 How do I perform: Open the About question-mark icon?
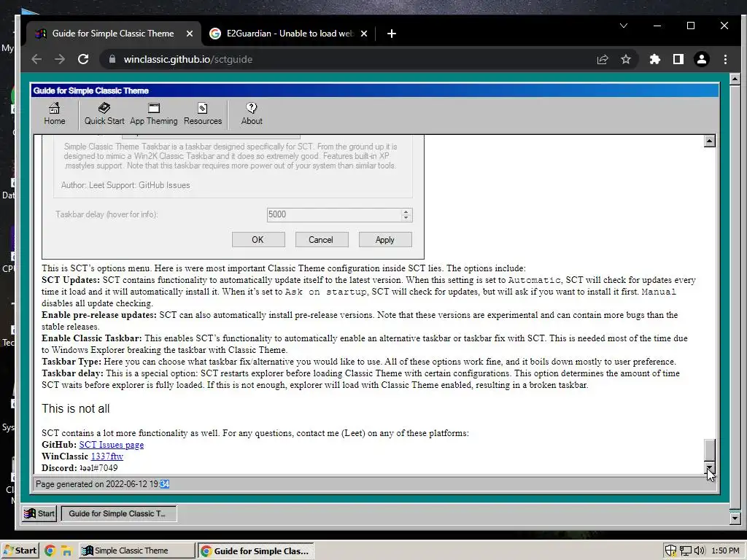pos(252,114)
